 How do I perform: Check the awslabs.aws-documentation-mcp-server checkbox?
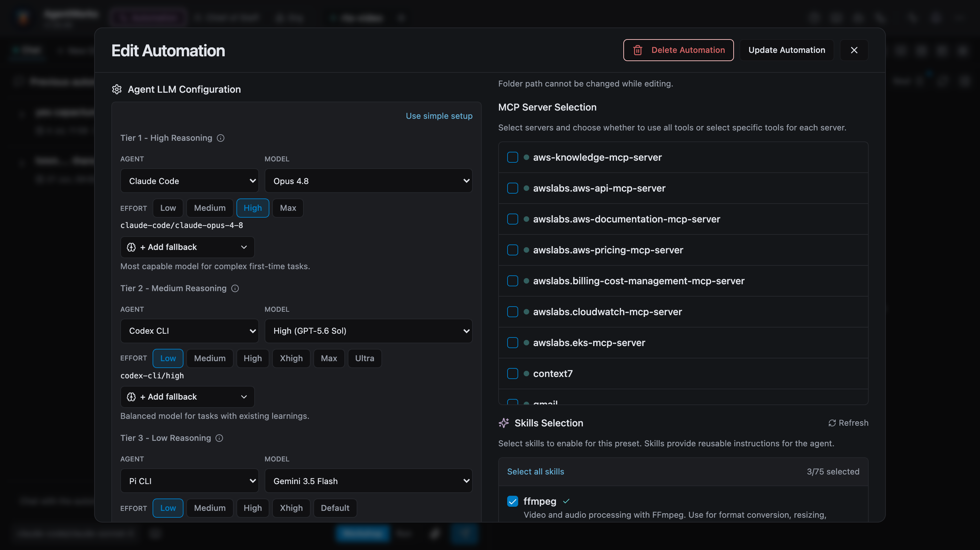coord(512,219)
